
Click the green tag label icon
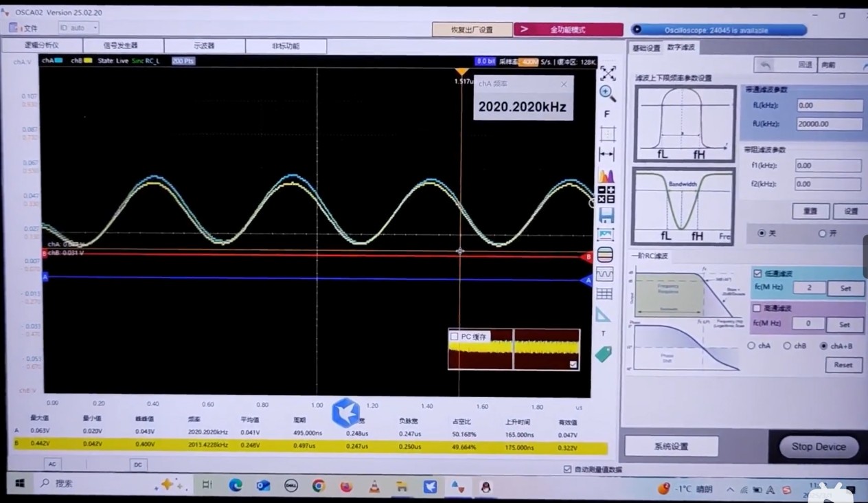pos(603,353)
